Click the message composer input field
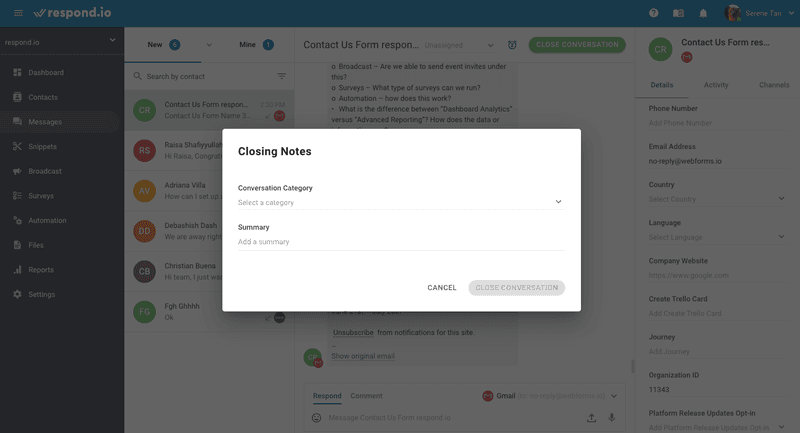800x433 pixels. click(x=454, y=418)
